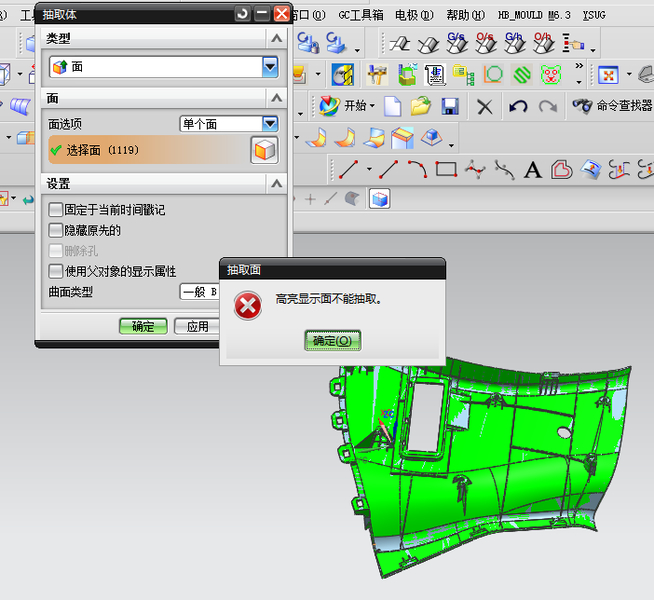Enable 隐藏原先的 checkbox
Screen dimensions: 654x600
click(x=55, y=230)
